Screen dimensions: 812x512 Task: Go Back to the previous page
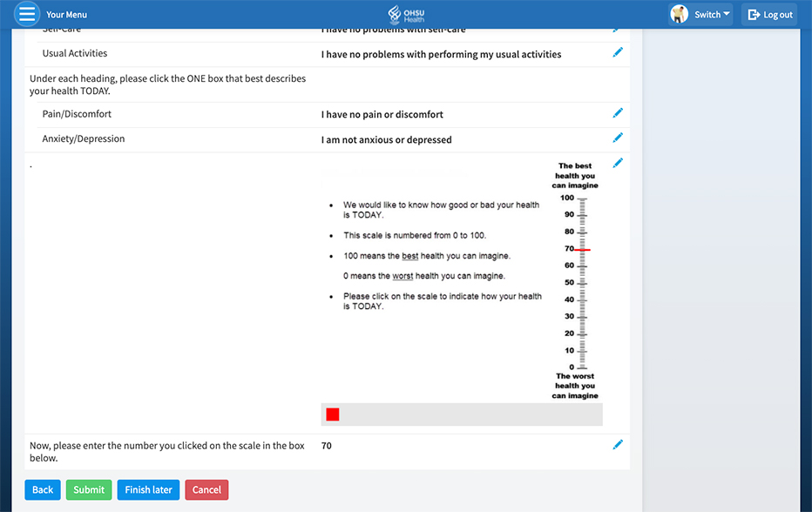click(x=43, y=489)
